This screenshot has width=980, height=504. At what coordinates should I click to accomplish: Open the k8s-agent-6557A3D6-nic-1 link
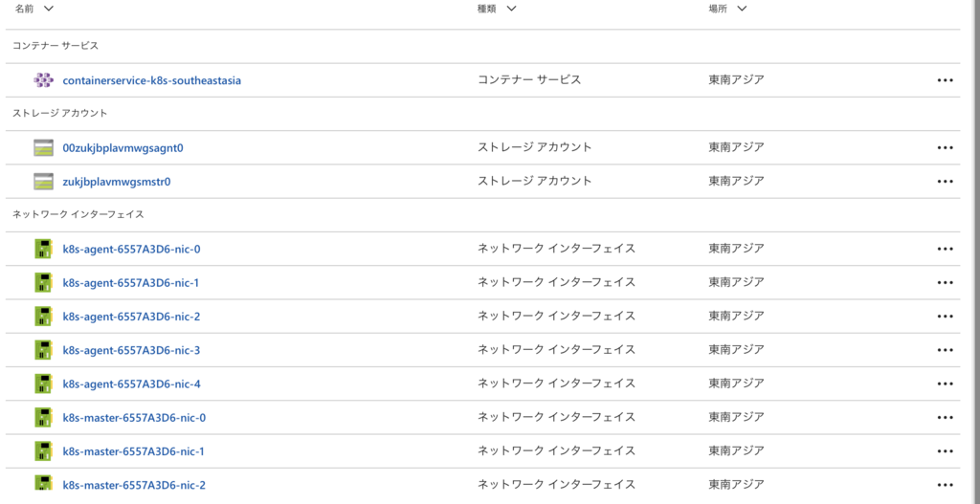click(x=131, y=283)
